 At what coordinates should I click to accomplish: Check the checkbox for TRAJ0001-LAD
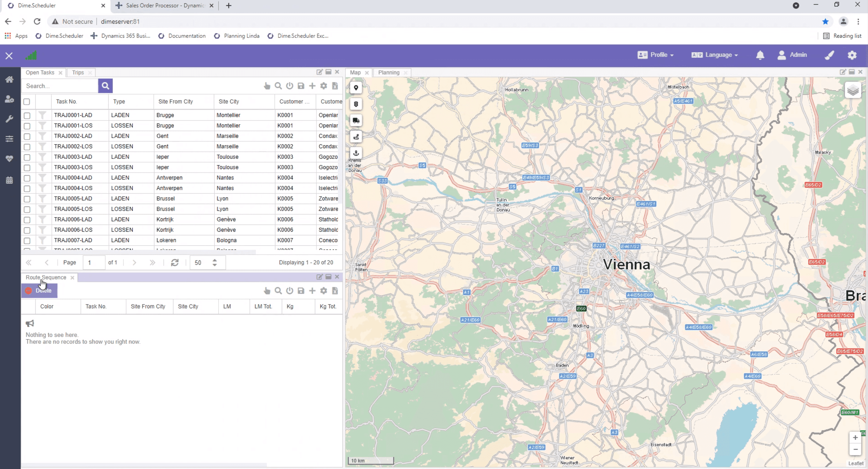tap(27, 115)
